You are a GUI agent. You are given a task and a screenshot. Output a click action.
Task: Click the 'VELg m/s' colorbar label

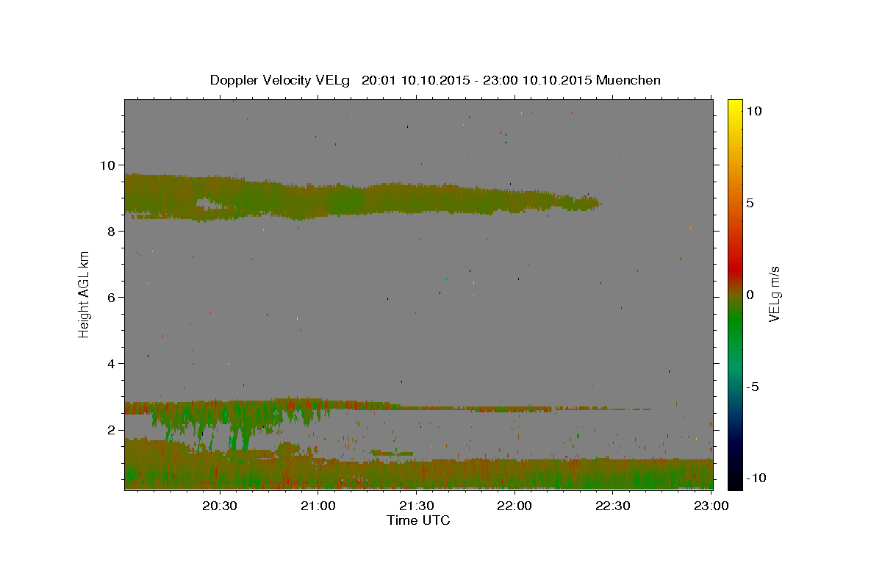tap(773, 294)
